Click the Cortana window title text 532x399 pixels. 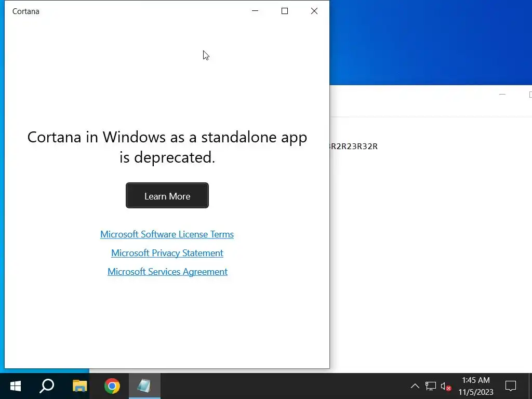[x=26, y=11]
